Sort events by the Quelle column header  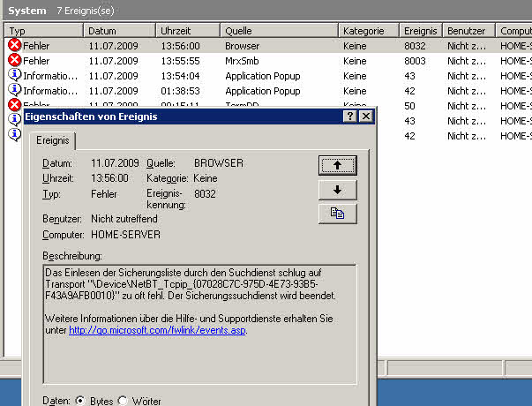279,31
